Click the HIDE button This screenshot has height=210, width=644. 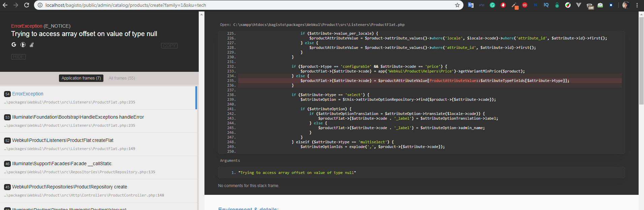[x=19, y=57]
